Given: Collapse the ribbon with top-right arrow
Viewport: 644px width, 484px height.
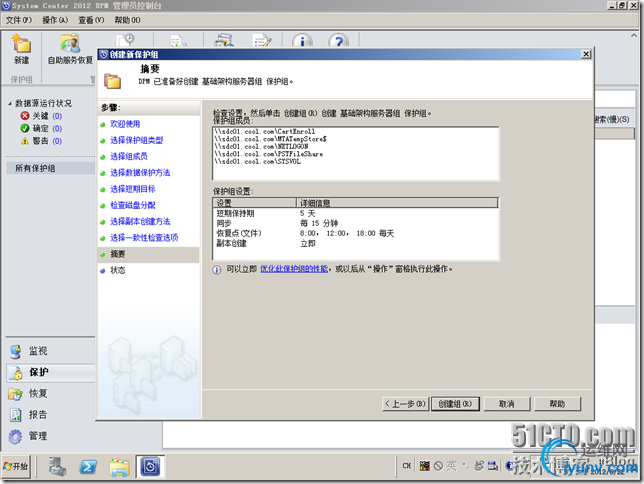Looking at the screenshot, I should tap(634, 36).
